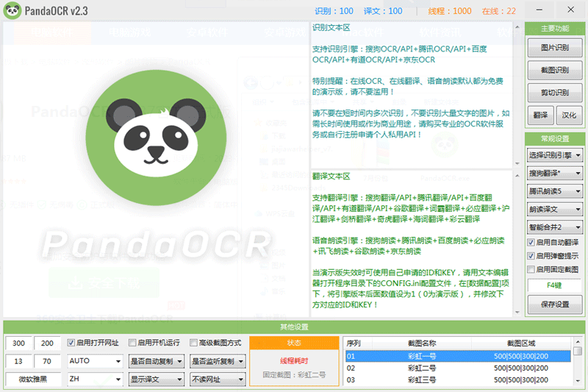This screenshot has width=588, height=392.
Task: Open the 朗读译文 dropdown
Action: click(555, 209)
